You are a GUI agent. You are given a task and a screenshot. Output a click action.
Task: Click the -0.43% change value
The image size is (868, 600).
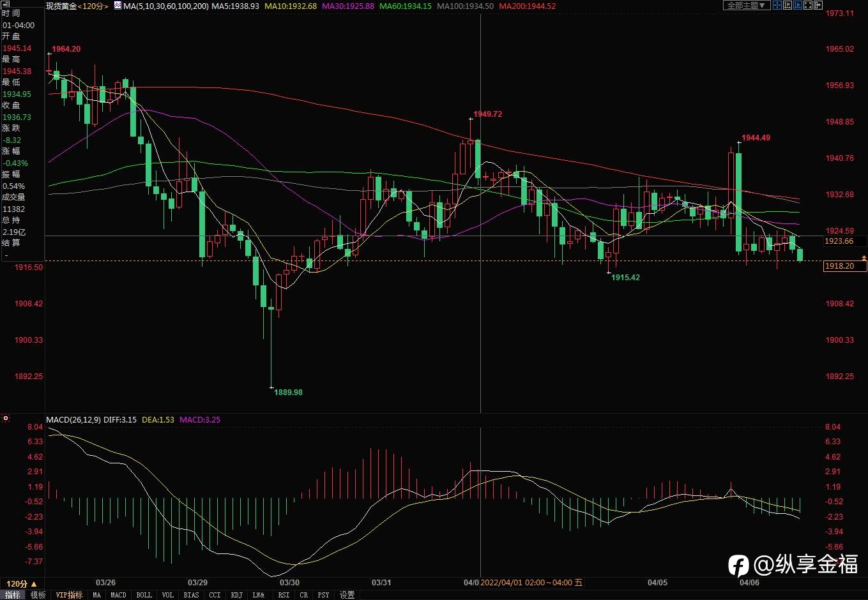15,163
